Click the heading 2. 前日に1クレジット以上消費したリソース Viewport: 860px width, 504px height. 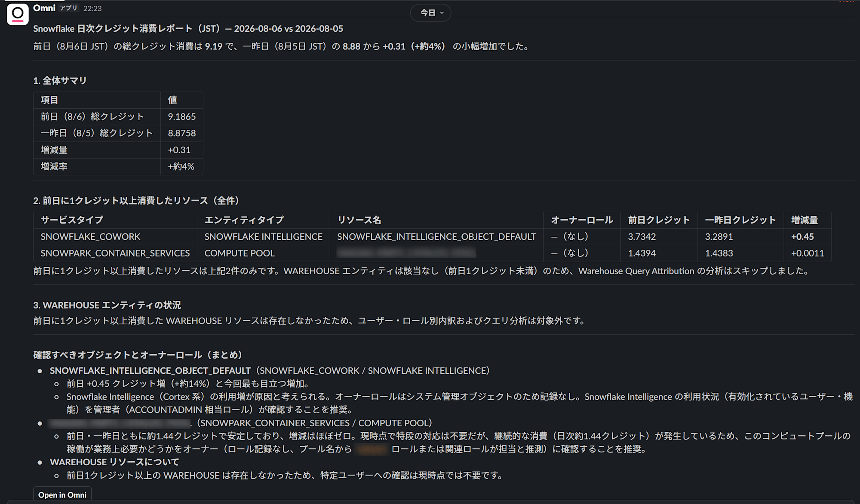(x=136, y=201)
